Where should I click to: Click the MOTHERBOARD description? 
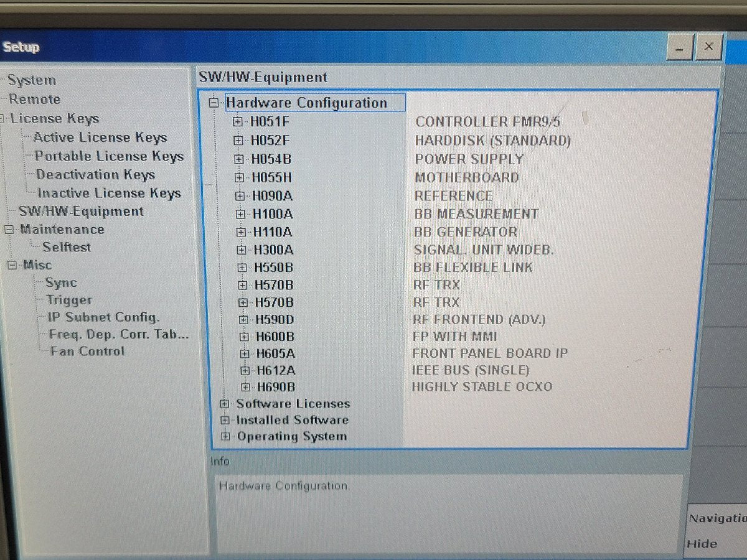[x=467, y=177]
